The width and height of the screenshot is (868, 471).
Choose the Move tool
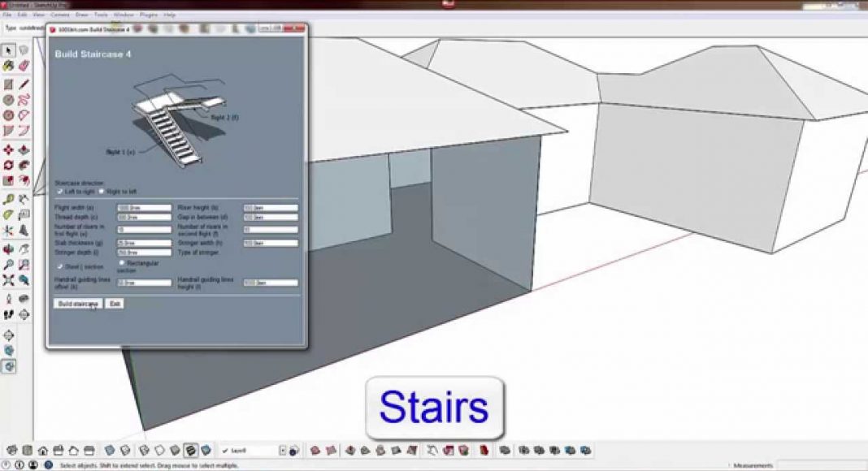pos(9,150)
